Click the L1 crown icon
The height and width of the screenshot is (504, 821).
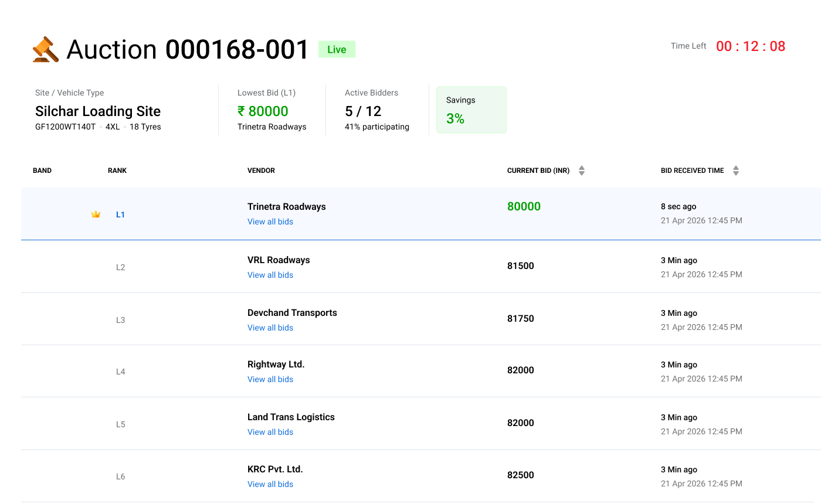96,214
